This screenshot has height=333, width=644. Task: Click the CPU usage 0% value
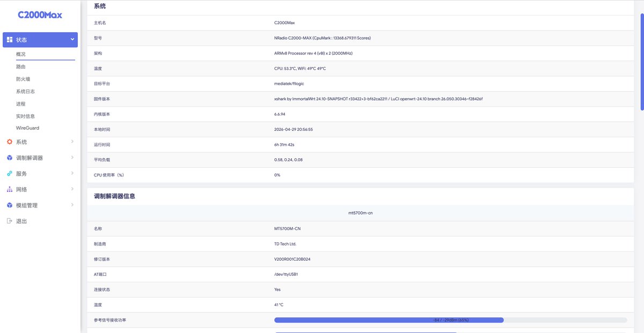277,175
